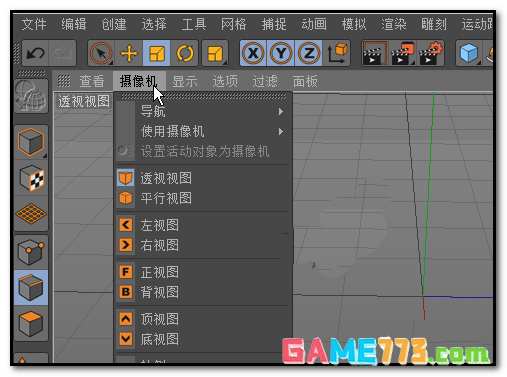507x377 pixels.
Task: Expand the 使用摄像机 submenu
Action: [x=203, y=131]
